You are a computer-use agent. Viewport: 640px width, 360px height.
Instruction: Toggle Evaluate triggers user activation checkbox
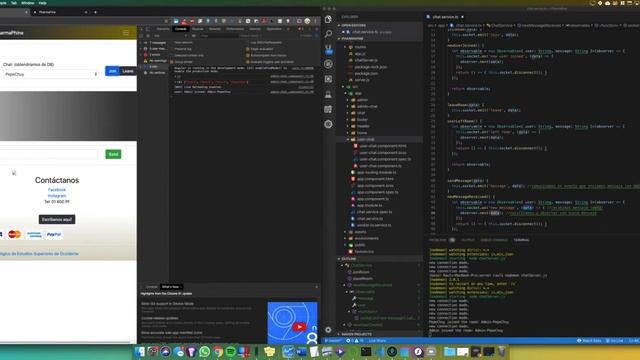(248, 62)
